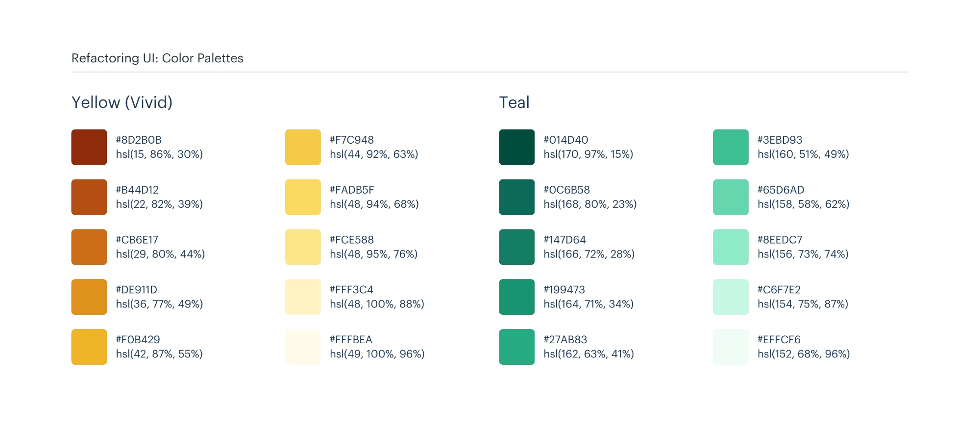
Task: Click the darkest teal swatch #014D40
Action: 516,147
